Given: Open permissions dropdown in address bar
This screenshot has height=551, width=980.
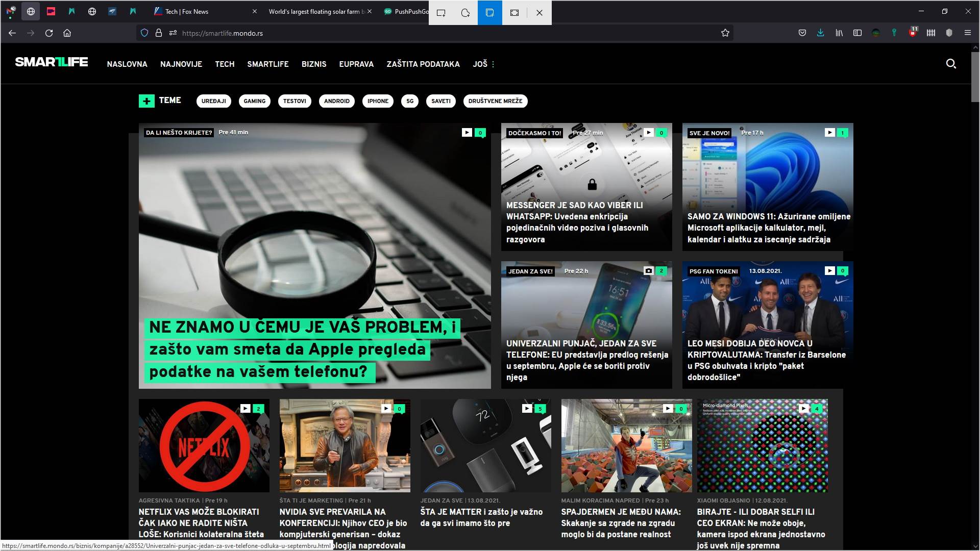Looking at the screenshot, I should 173,33.
